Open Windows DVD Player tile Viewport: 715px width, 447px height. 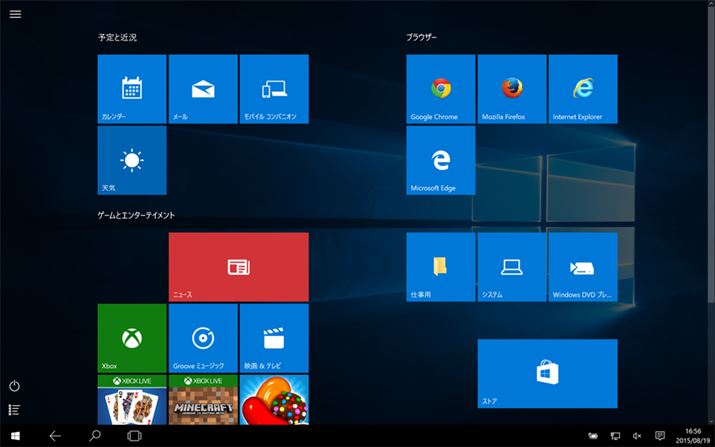click(583, 267)
